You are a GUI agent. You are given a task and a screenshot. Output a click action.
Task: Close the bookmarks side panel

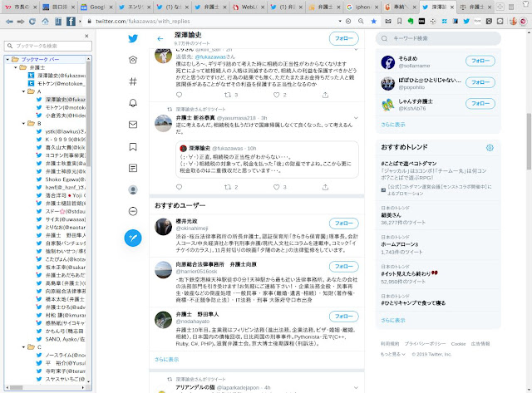click(86, 36)
